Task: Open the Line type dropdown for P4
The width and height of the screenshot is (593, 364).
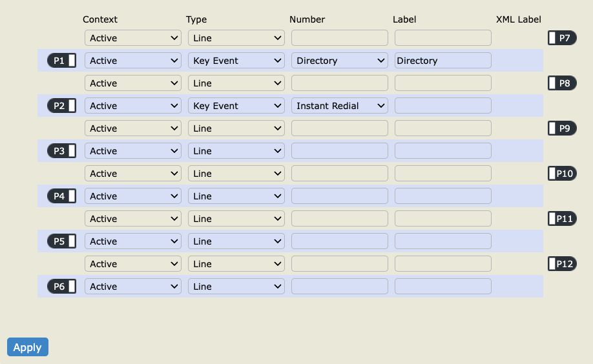Action: click(x=236, y=196)
